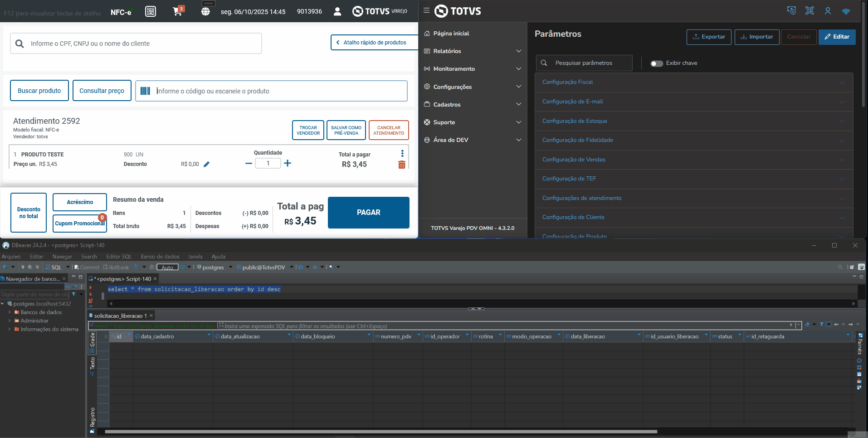
Task: Click Rollback in the DBeaver toolbar
Action: 116,267
